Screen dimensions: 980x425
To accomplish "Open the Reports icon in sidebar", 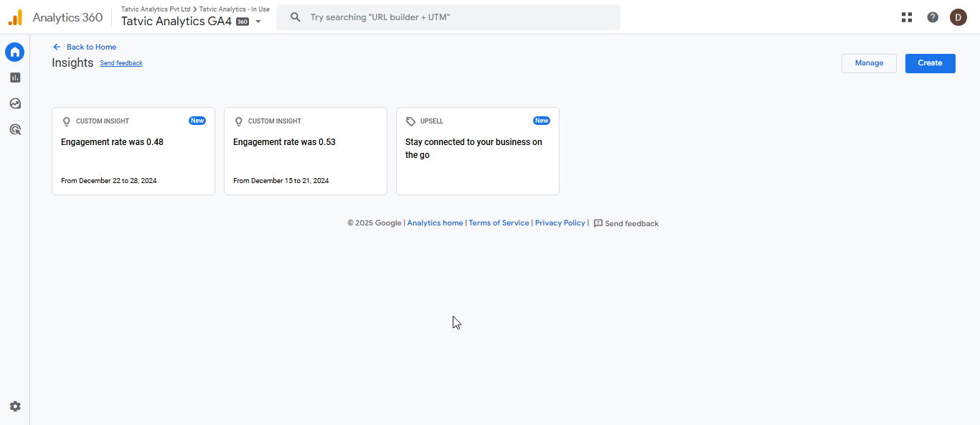I will click(15, 78).
